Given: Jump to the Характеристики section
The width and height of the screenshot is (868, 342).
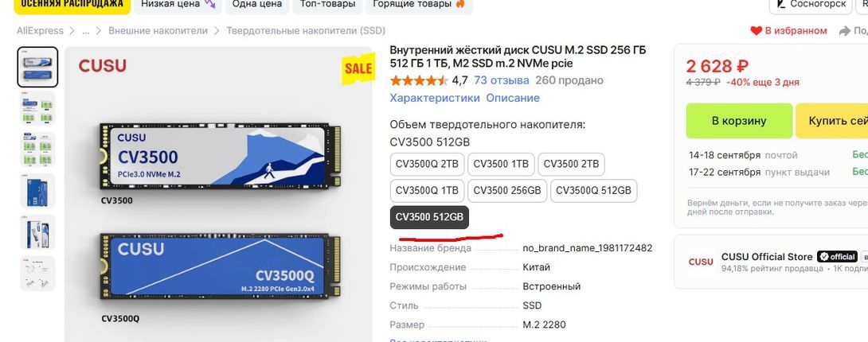Looking at the screenshot, I should point(435,99).
